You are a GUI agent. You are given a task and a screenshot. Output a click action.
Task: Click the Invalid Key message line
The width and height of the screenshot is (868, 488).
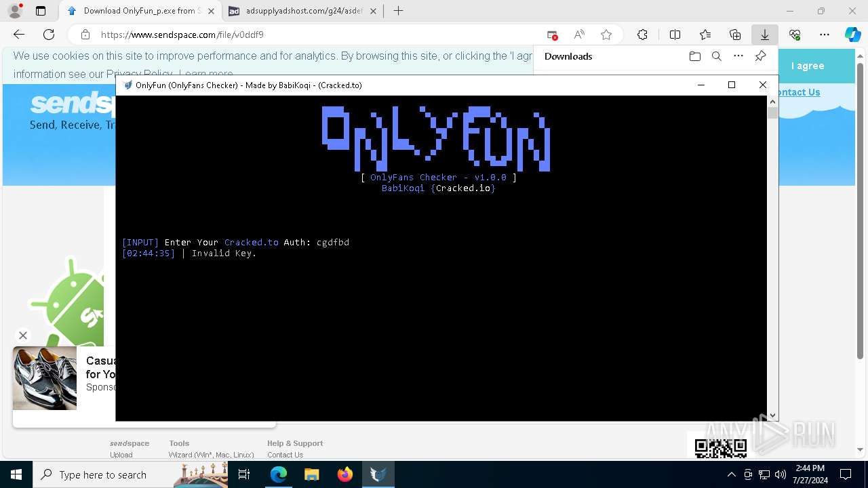click(189, 253)
